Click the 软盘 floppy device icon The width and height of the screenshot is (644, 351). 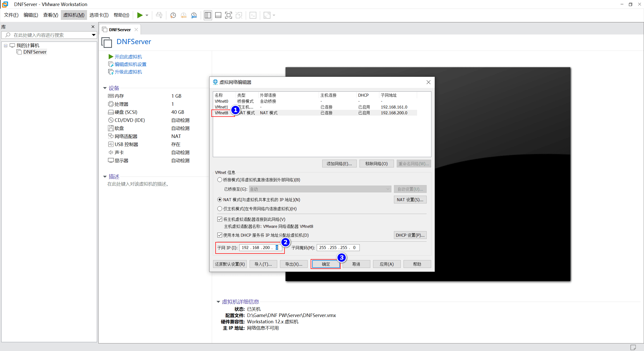[111, 128]
